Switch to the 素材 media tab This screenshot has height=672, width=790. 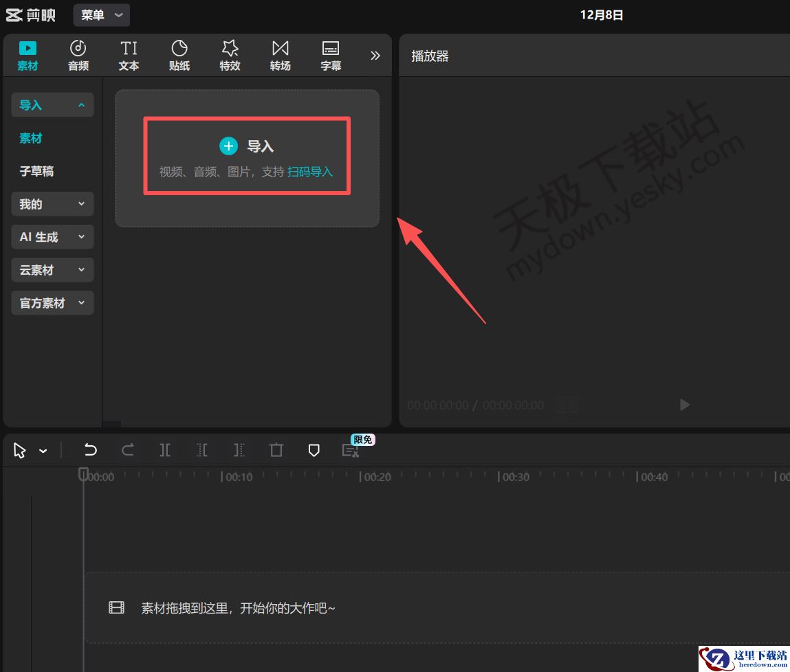28,56
